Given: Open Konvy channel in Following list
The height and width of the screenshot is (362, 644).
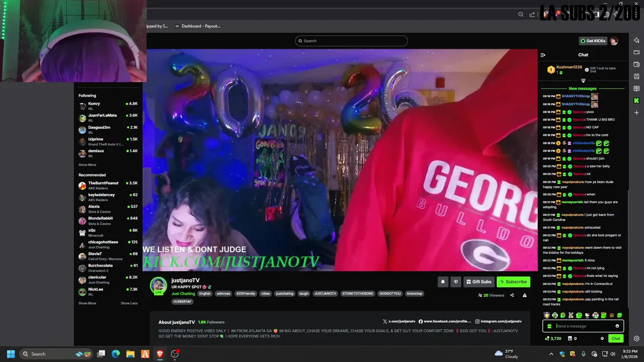Looking at the screenshot, I should [108, 106].
